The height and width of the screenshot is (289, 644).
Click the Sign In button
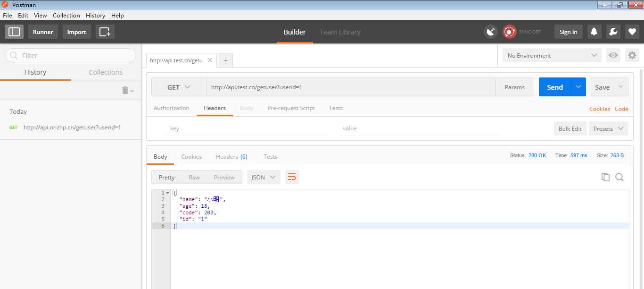click(568, 32)
